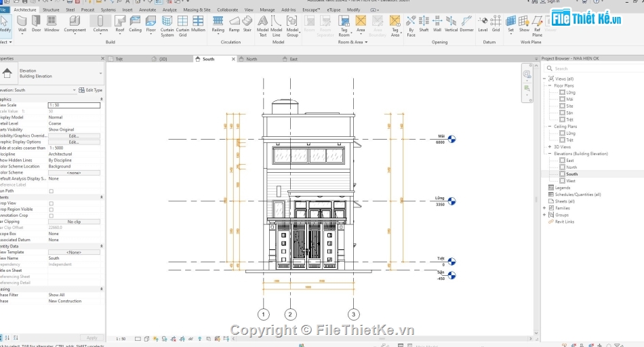Viewport: 644px width, 347px height.
Task: Select the Level datum tool
Action: click(x=483, y=24)
